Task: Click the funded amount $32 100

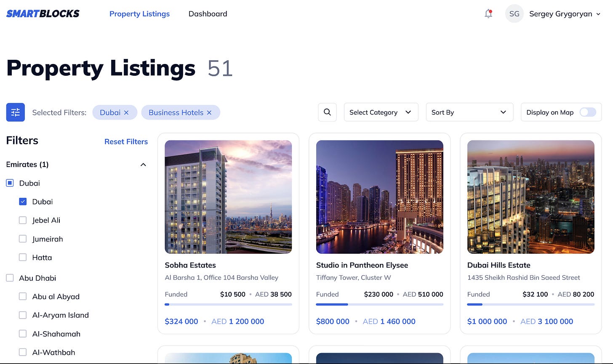Action: point(535,294)
